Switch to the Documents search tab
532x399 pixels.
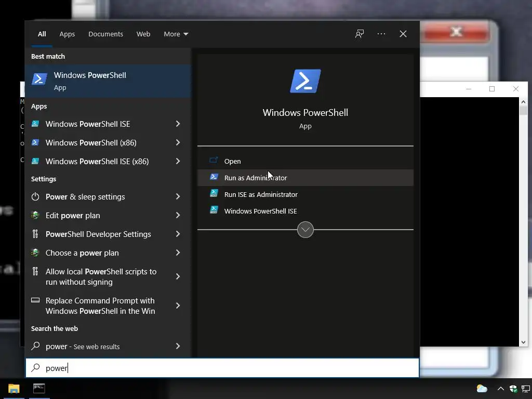(x=105, y=34)
